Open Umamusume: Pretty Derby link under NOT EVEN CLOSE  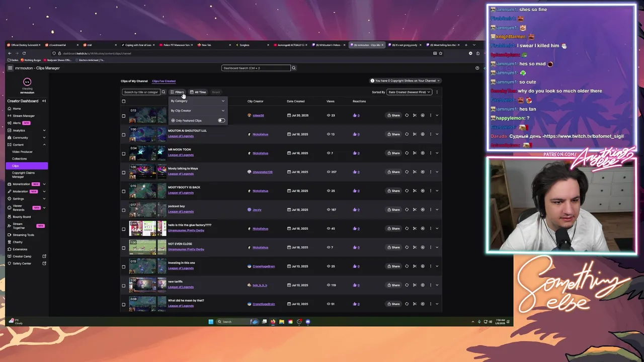(x=186, y=249)
